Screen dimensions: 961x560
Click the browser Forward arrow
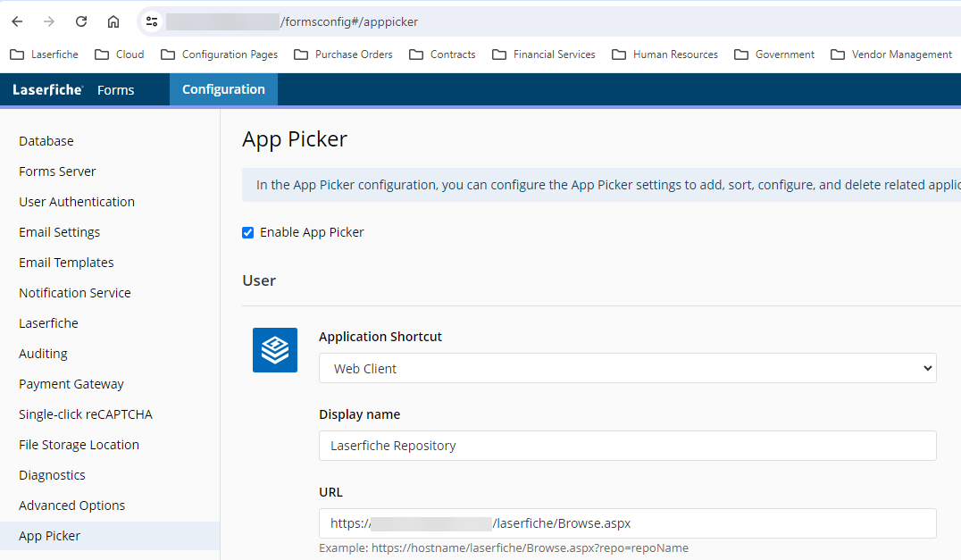tap(49, 21)
